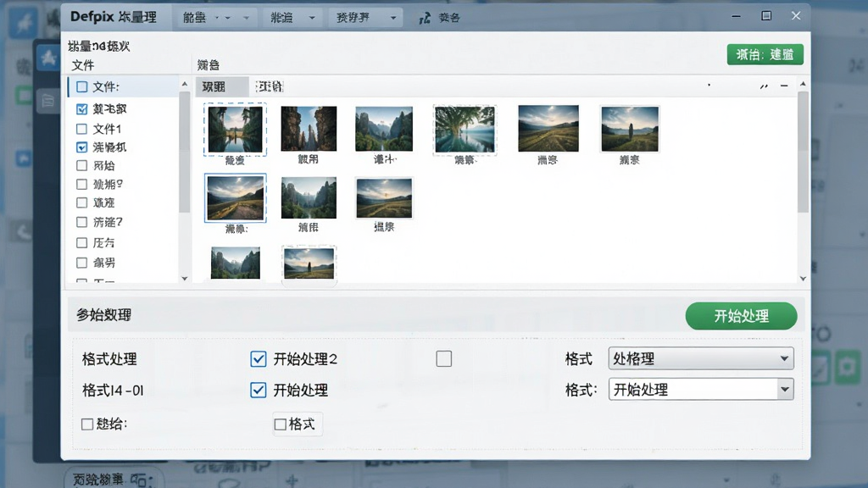Tick the 网始 checkbox in the file list
Image resolution: width=868 pixels, height=488 pixels.
[82, 165]
